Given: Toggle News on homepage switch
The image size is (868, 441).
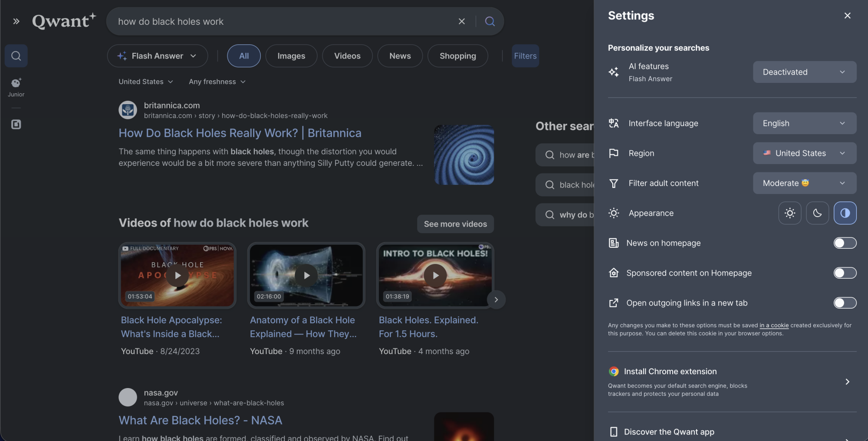Looking at the screenshot, I should click(845, 243).
